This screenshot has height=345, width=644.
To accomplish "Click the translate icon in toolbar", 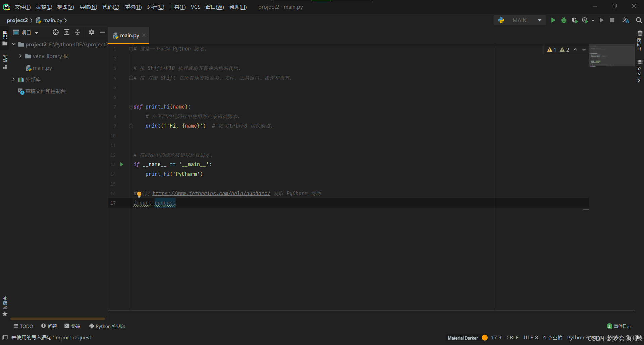I will [x=626, y=20].
